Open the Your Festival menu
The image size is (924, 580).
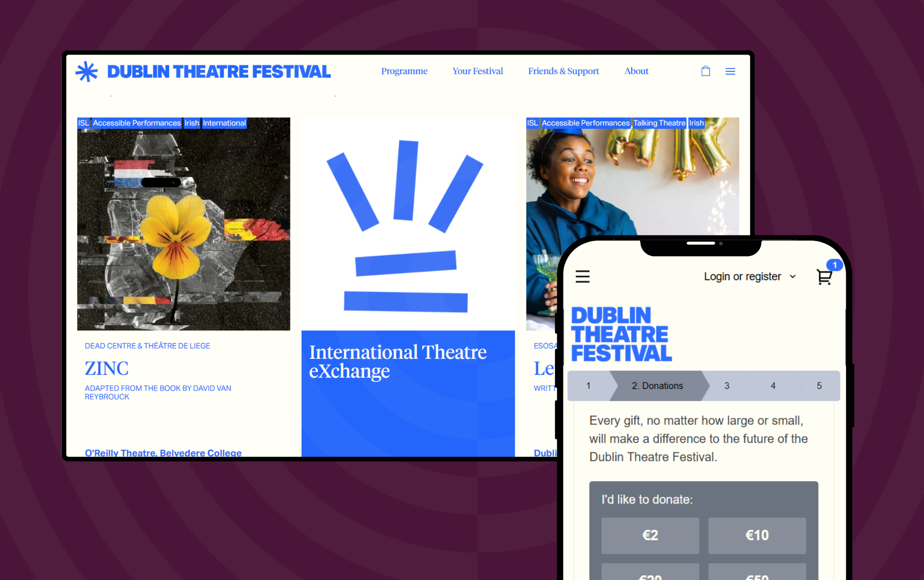[x=478, y=71]
